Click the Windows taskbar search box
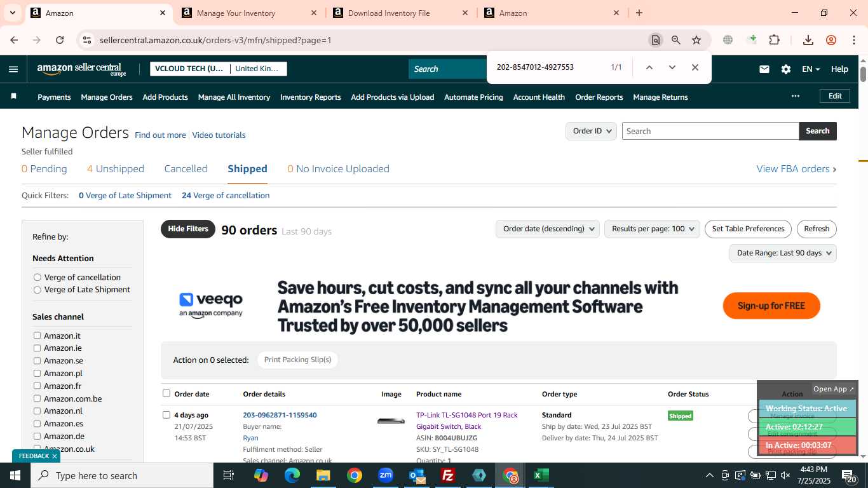 click(122, 475)
